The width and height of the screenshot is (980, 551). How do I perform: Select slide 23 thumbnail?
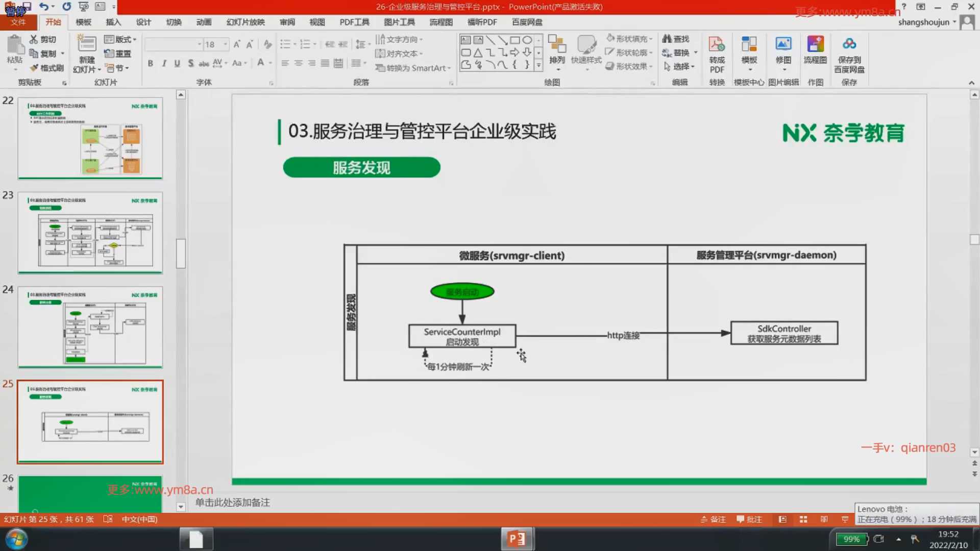click(x=90, y=233)
